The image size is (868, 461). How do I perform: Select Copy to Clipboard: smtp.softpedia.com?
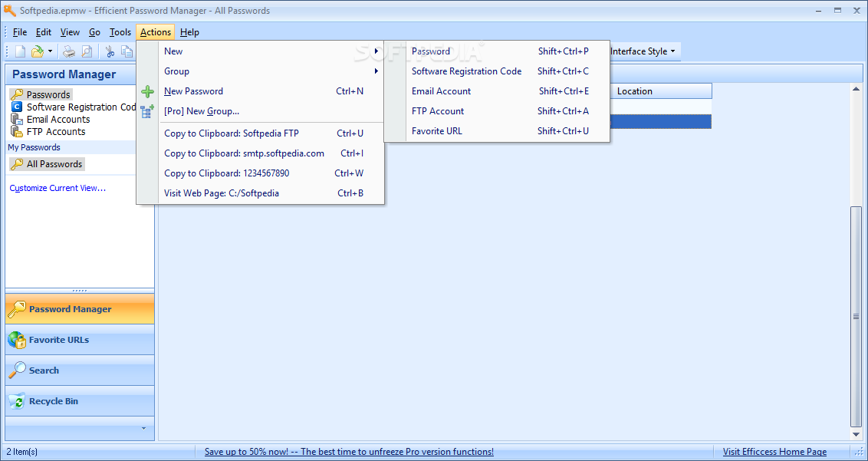click(260, 153)
